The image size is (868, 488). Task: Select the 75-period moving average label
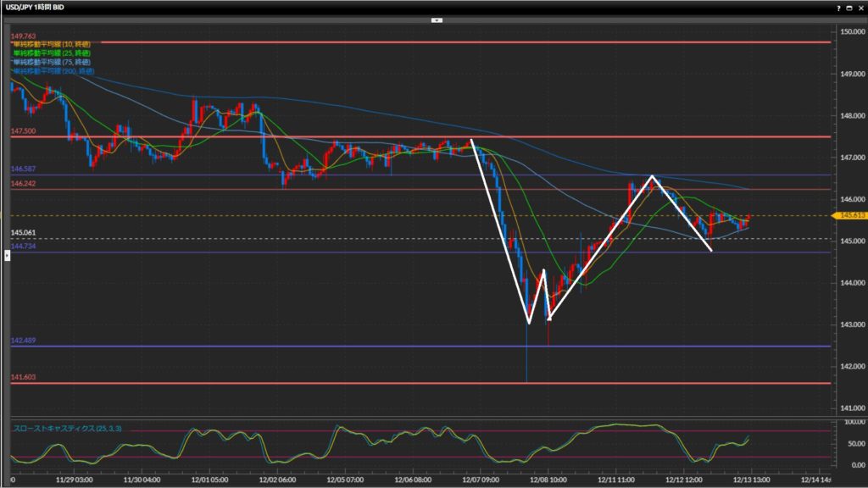53,62
